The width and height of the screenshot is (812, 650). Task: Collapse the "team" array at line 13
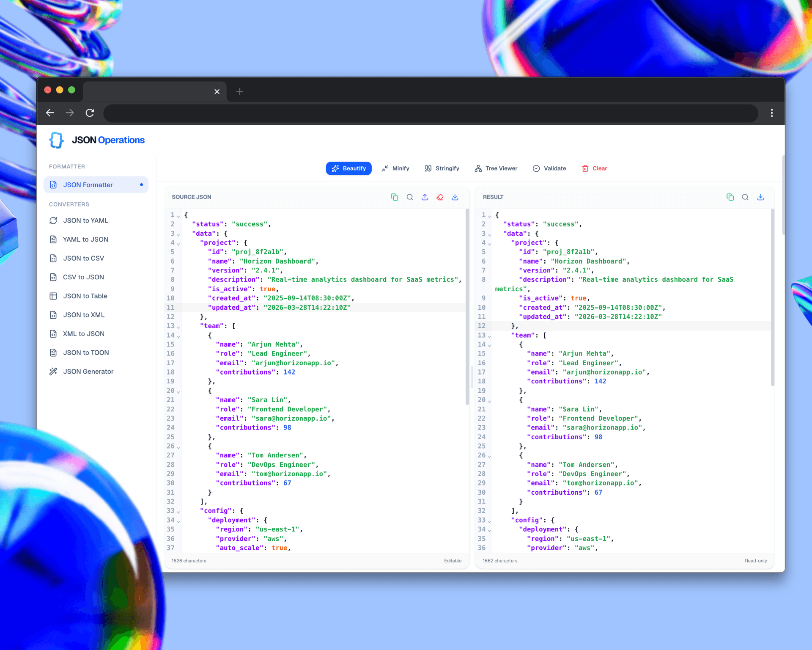click(178, 326)
